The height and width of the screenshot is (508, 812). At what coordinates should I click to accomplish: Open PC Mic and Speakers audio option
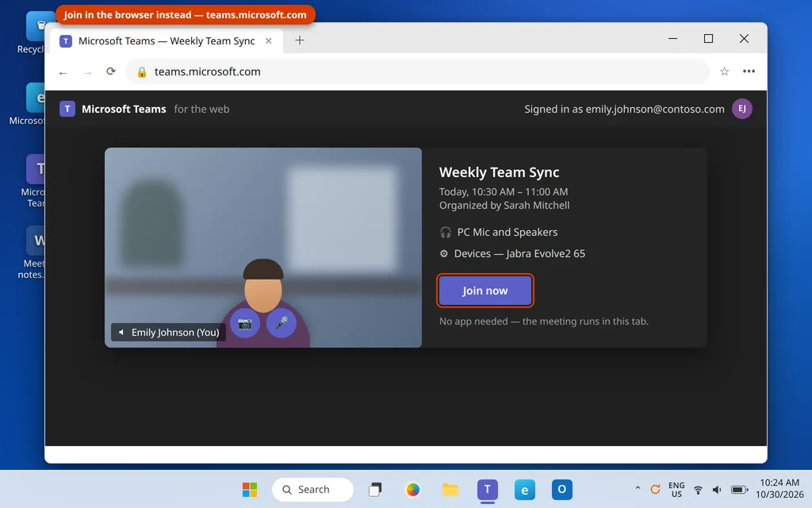point(499,233)
